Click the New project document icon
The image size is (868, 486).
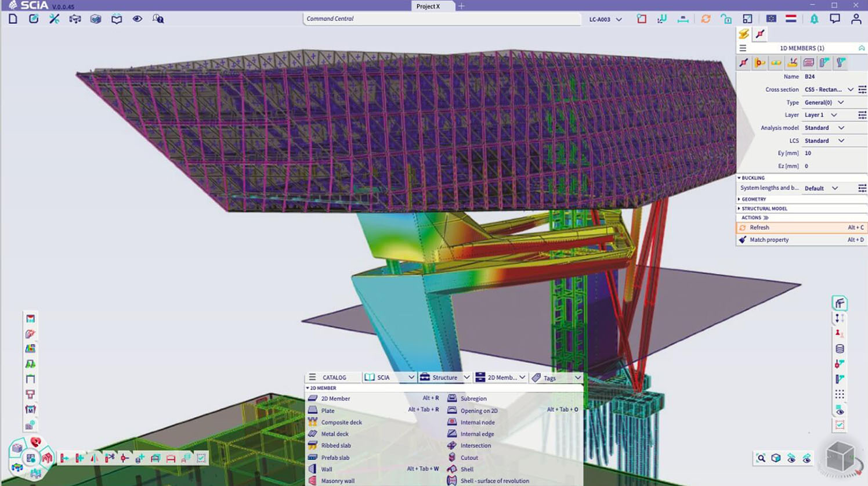click(x=13, y=19)
